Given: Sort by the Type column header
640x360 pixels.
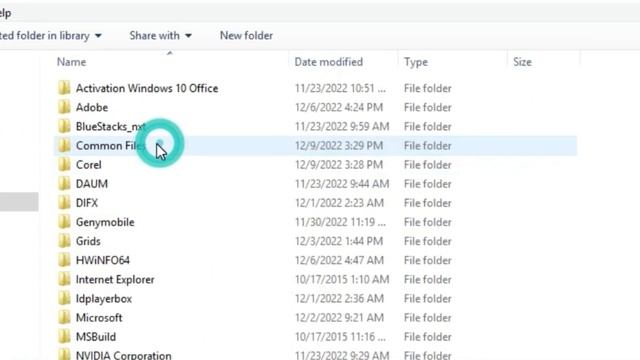Looking at the screenshot, I should tap(416, 62).
